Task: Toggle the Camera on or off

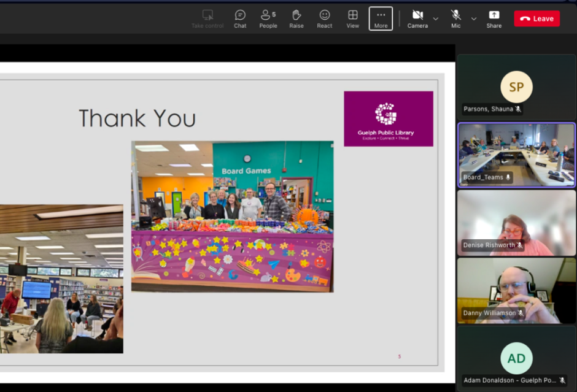Action: (x=417, y=18)
